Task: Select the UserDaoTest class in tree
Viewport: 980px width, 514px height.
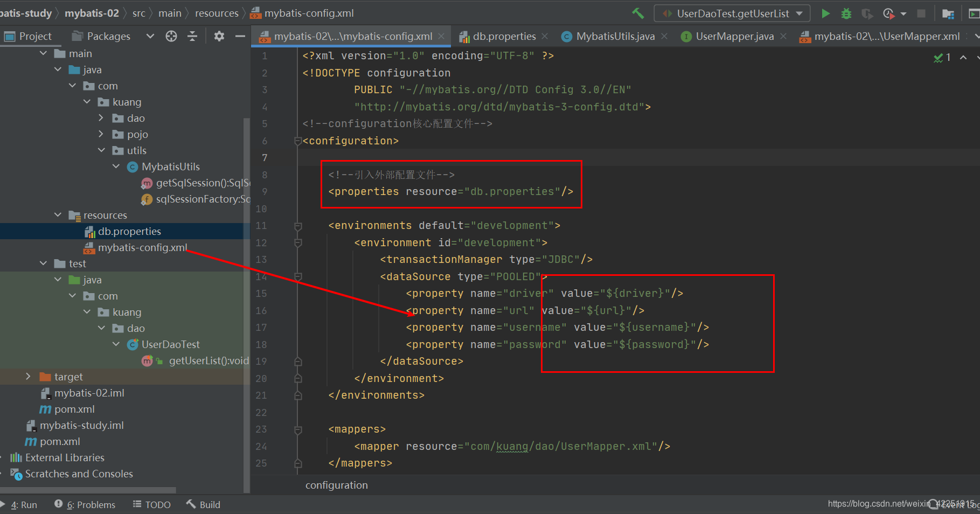Action: (x=170, y=344)
